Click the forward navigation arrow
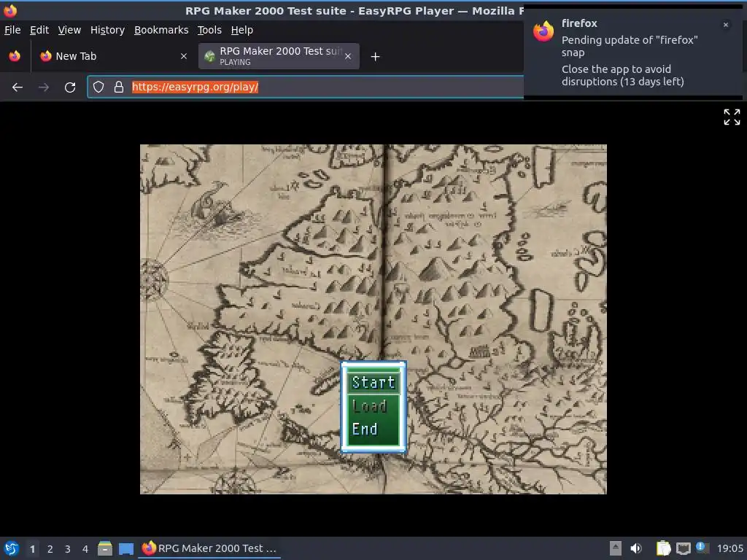The image size is (747, 560). tap(43, 87)
